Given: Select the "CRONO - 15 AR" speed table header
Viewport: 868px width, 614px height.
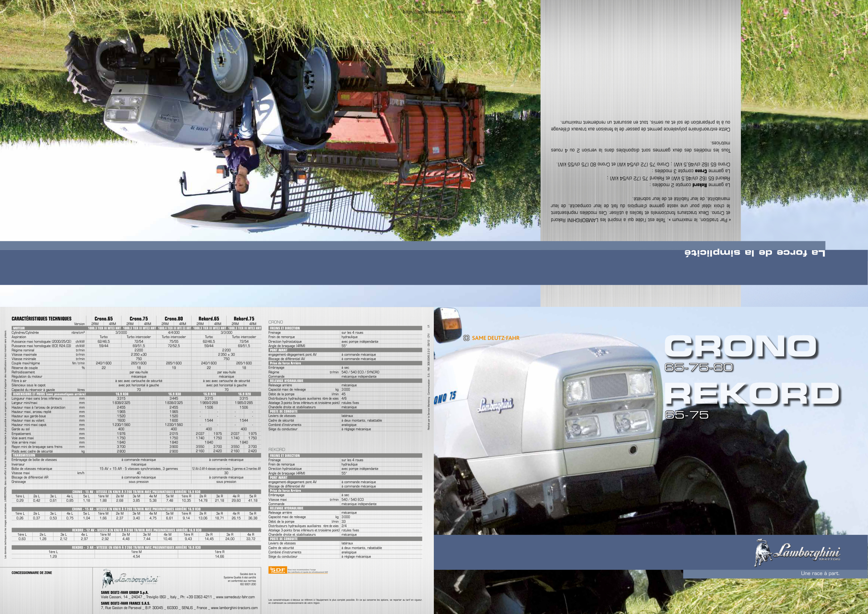Looking at the screenshot, I should [136, 509].
